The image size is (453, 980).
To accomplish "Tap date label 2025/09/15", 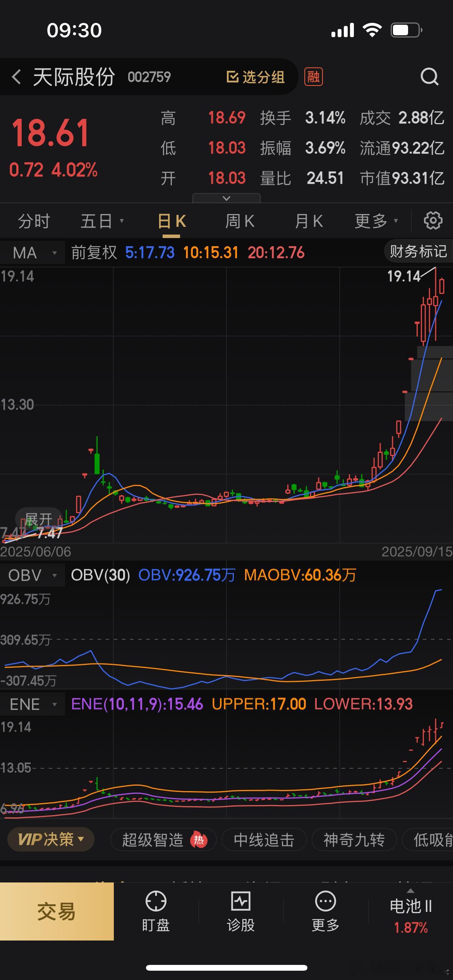I will (417, 552).
